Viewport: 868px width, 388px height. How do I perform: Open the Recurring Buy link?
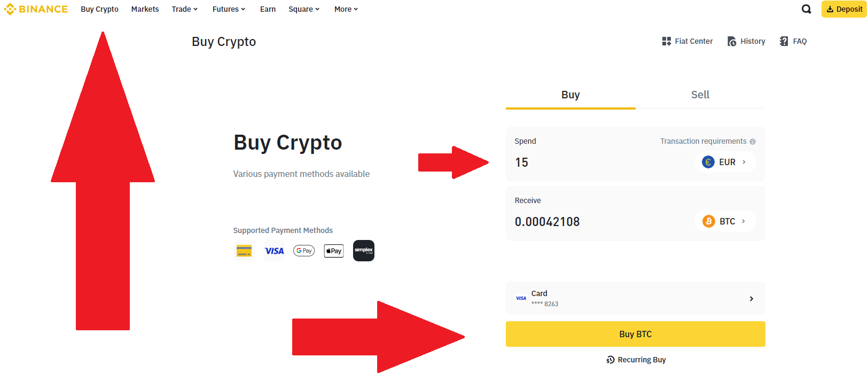tap(636, 360)
